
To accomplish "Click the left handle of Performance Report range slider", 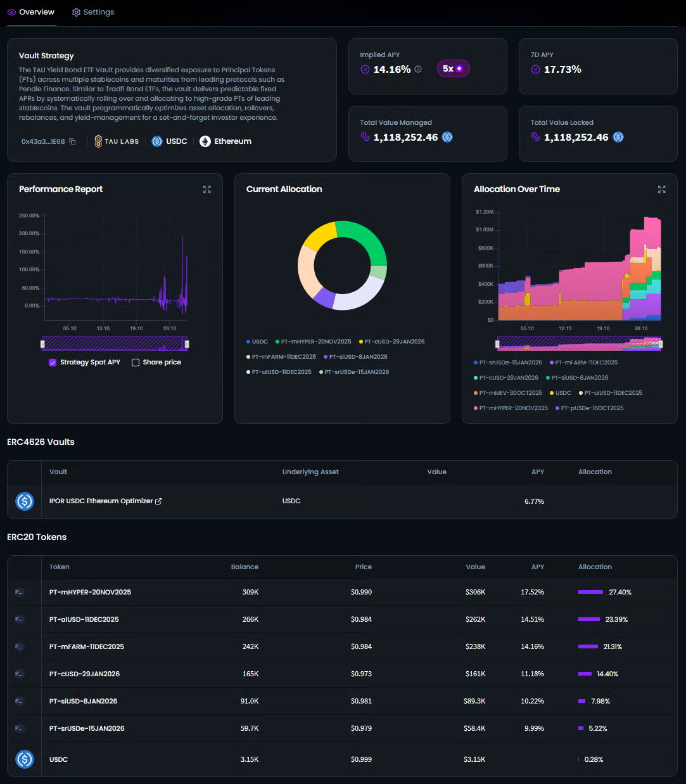I will pyautogui.click(x=43, y=344).
